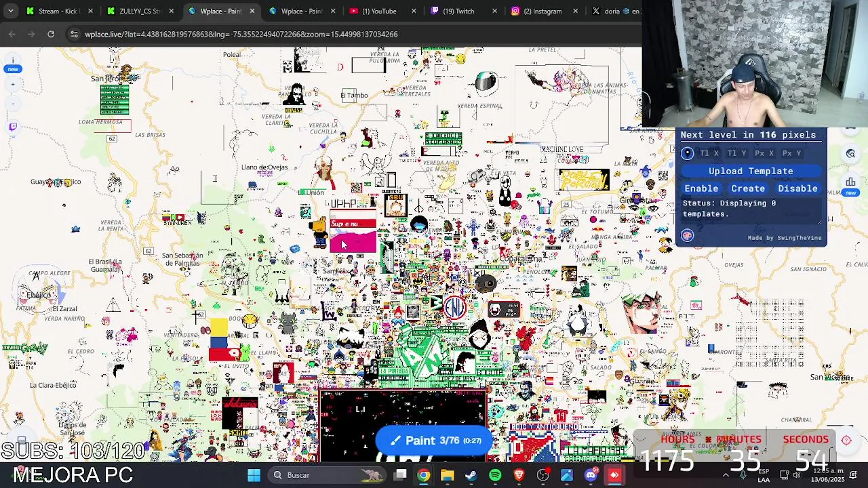Screen dimensions: 868x488
Task: Switch to Twitch tab
Action: pyautogui.click(x=463, y=11)
